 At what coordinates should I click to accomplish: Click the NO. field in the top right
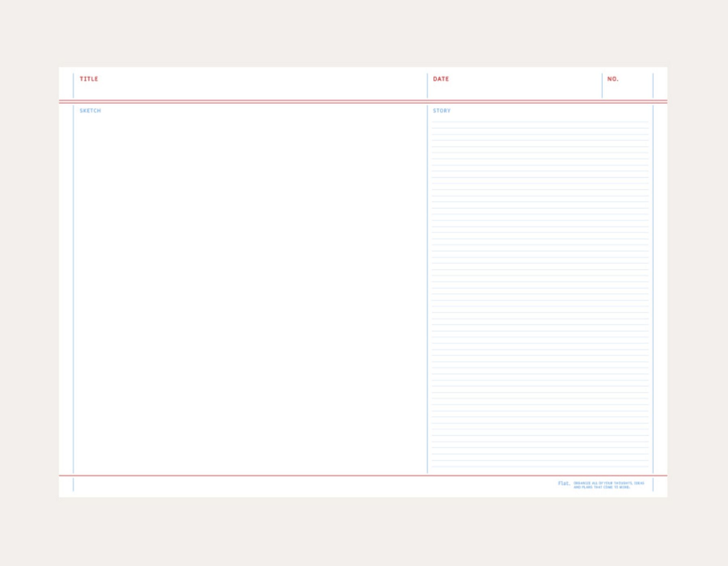pyautogui.click(x=614, y=79)
